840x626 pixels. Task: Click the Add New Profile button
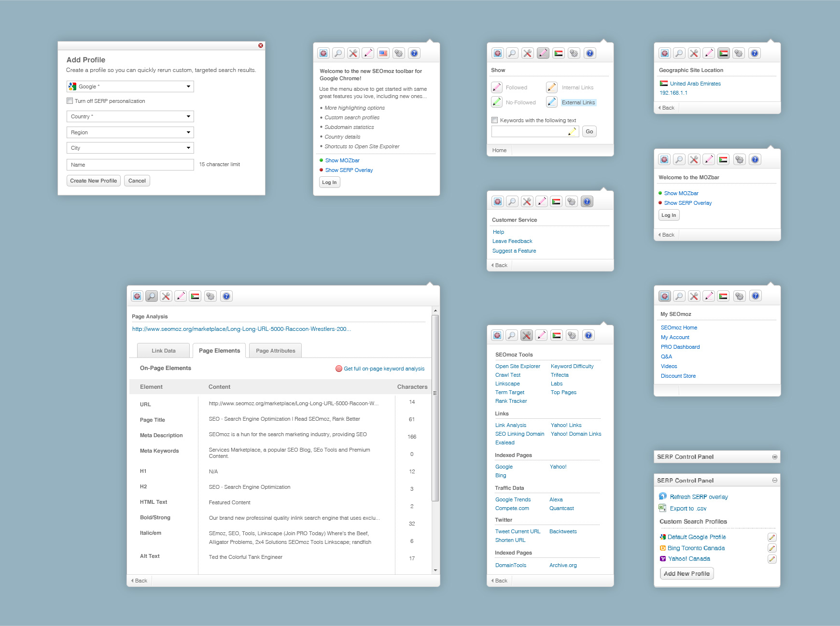pyautogui.click(x=686, y=573)
